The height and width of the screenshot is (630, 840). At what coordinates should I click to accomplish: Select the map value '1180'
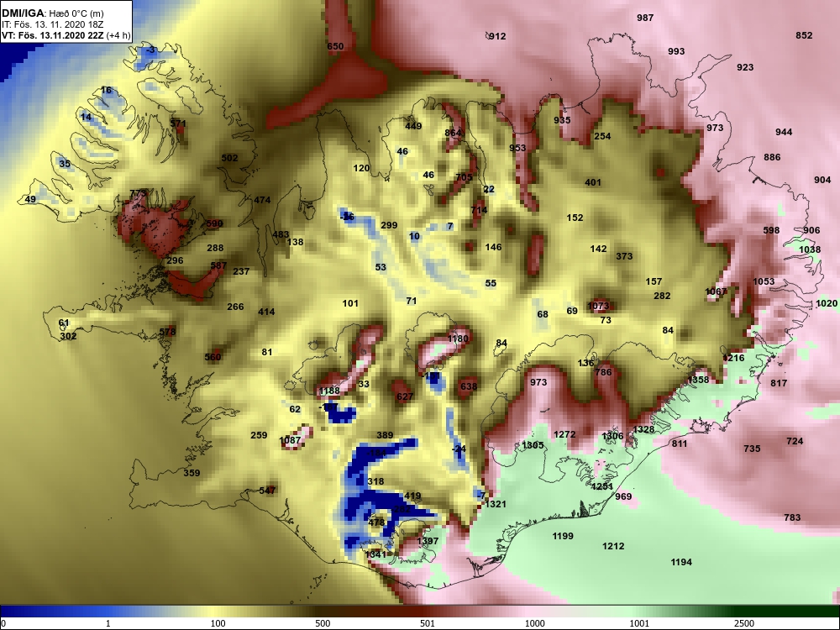pyautogui.click(x=458, y=339)
